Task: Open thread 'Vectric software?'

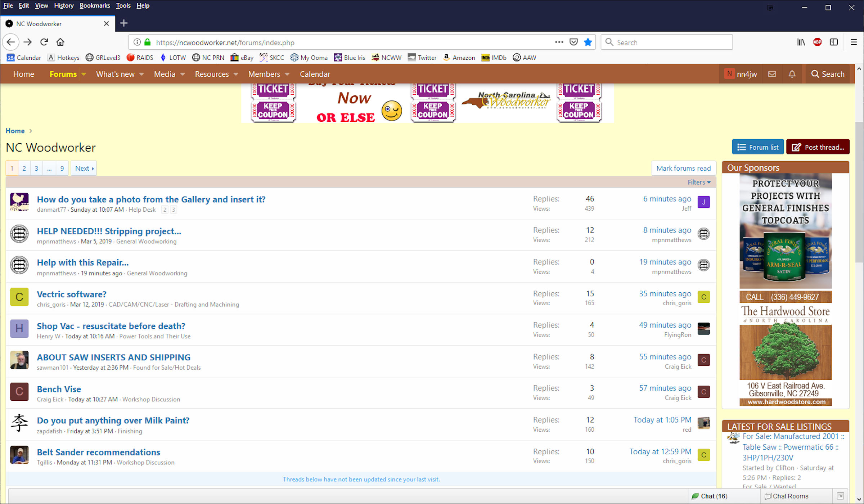Action: [x=71, y=294]
